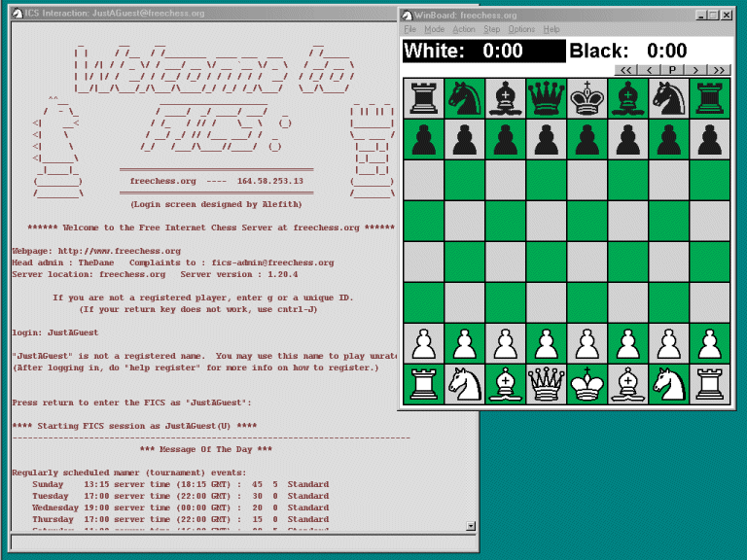Screen dimensions: 747x560
Task: Select the white knight on b1
Action: tap(465, 384)
